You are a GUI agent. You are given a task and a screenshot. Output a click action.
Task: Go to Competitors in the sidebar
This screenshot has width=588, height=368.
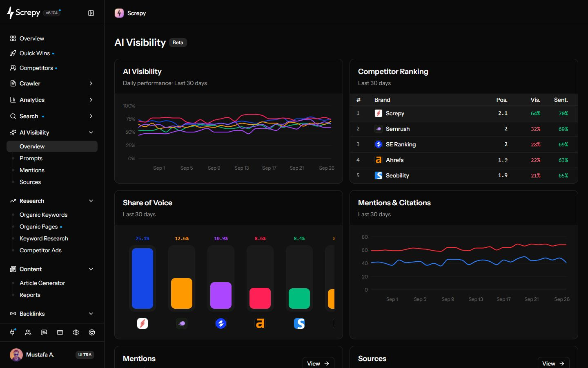pyautogui.click(x=36, y=68)
